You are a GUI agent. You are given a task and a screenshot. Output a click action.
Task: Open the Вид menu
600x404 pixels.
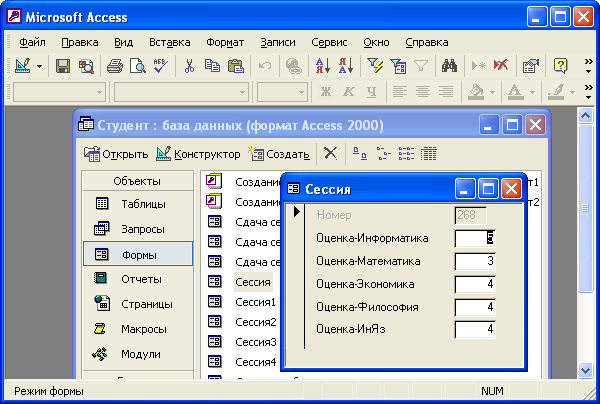(x=124, y=42)
